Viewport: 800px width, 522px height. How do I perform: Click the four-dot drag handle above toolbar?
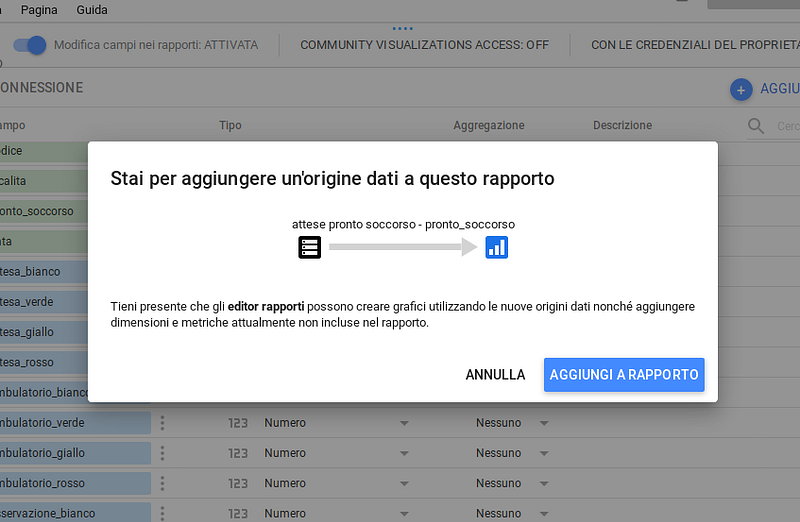coord(403,29)
